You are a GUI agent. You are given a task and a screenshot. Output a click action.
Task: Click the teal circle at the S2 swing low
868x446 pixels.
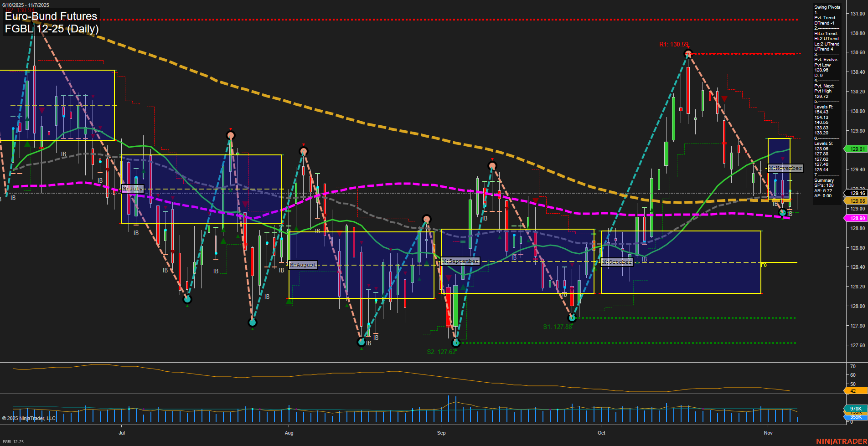[457, 342]
